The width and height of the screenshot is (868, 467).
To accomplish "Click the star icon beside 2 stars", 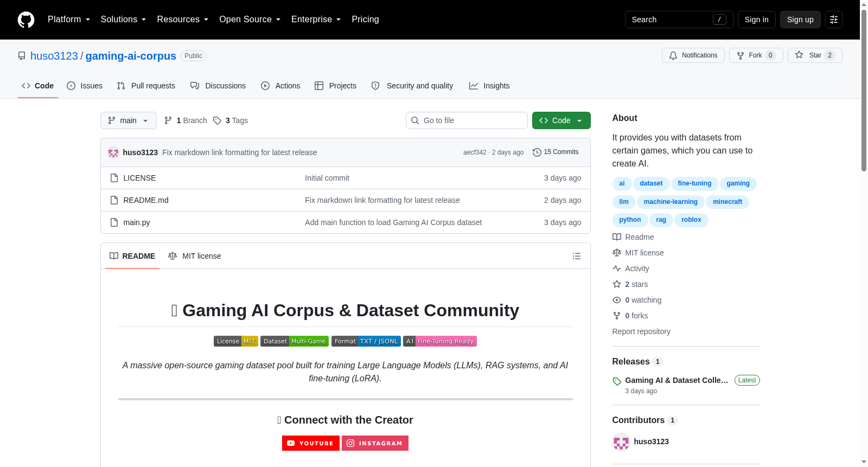I will 617,284.
